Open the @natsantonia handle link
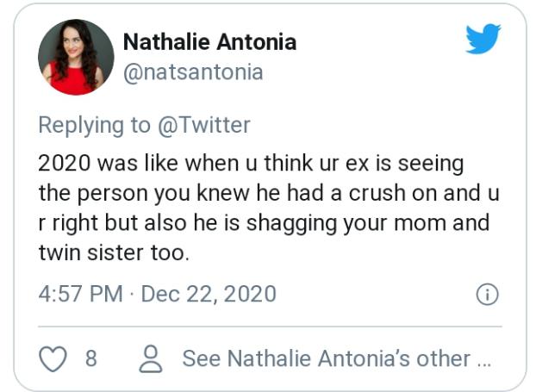 click(193, 72)
